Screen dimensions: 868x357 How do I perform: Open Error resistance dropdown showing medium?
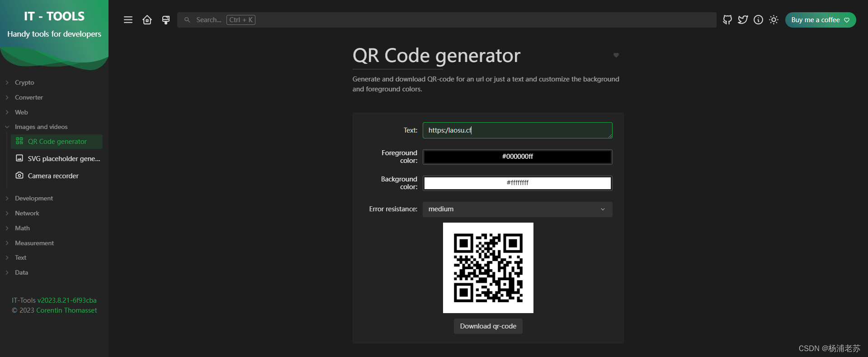tap(518, 209)
